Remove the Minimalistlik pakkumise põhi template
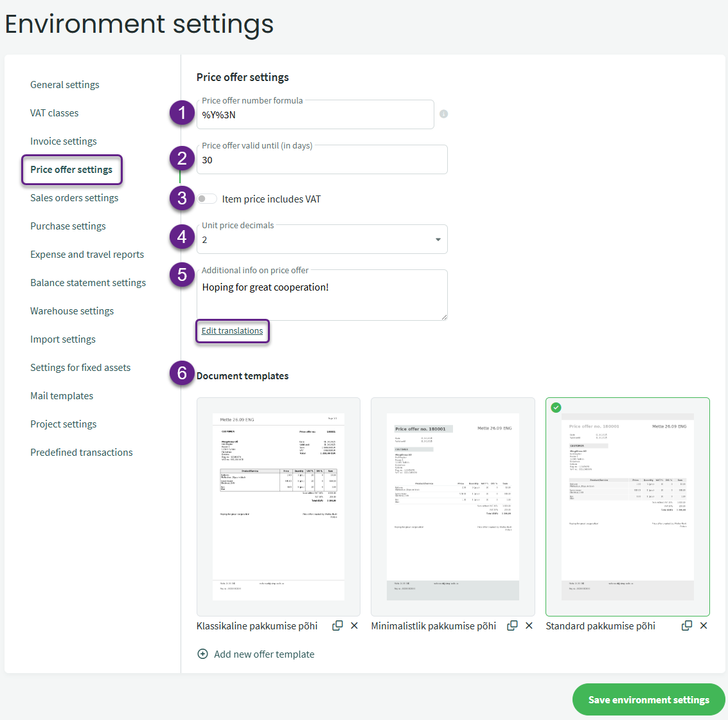 pos(529,625)
